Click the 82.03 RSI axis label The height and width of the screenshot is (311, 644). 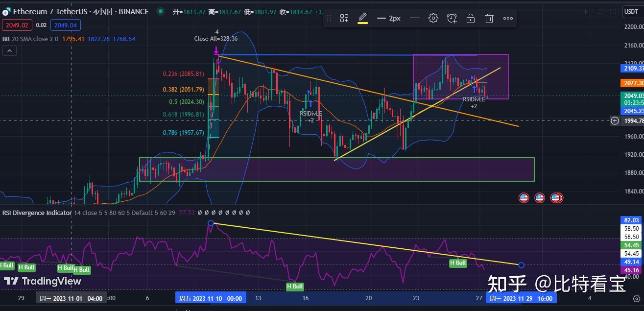[x=631, y=220]
